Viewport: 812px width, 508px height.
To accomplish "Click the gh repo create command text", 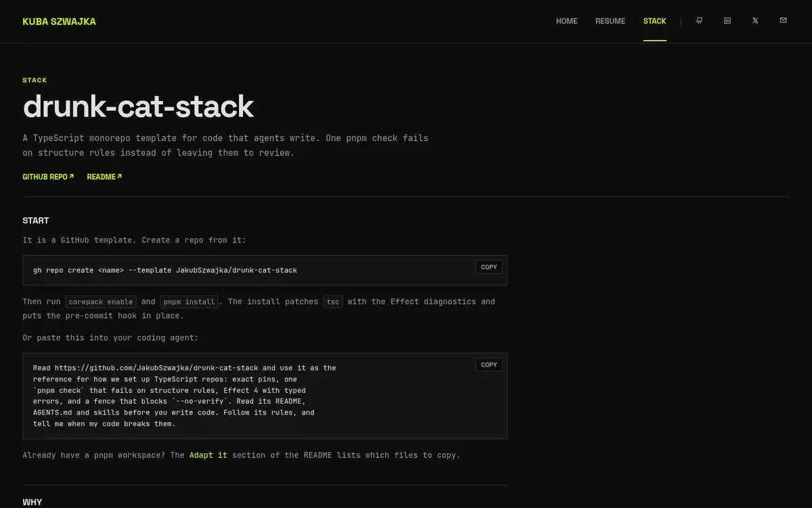I will click(165, 270).
